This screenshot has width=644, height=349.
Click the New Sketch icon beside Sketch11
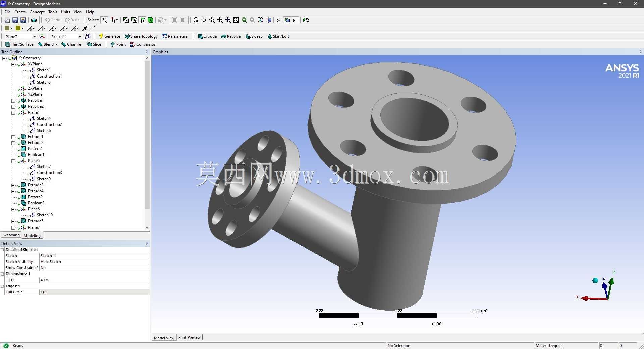pos(88,36)
